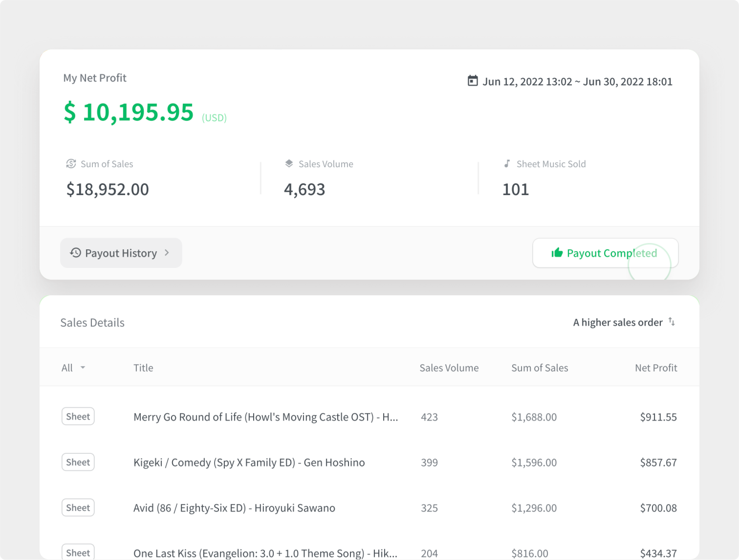Click the Sum of Sales column header
The width and height of the screenshot is (739, 560).
[539, 368]
